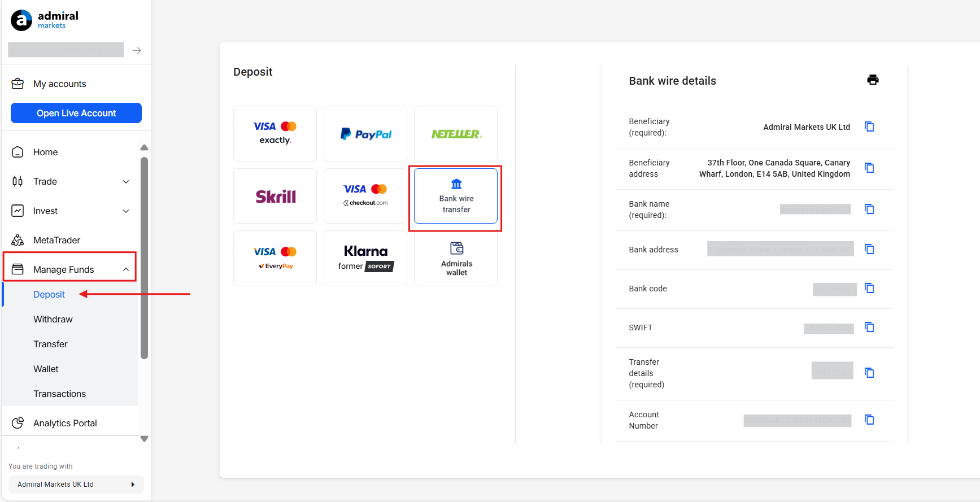Copy the Beneficiary name value
Screen dimensions: 980x502
(x=869, y=126)
